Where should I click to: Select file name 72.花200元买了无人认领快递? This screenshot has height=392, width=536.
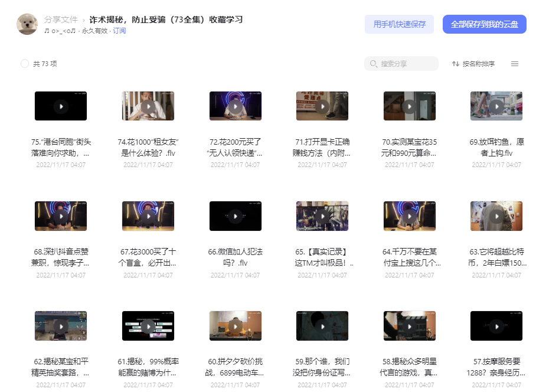(x=236, y=147)
